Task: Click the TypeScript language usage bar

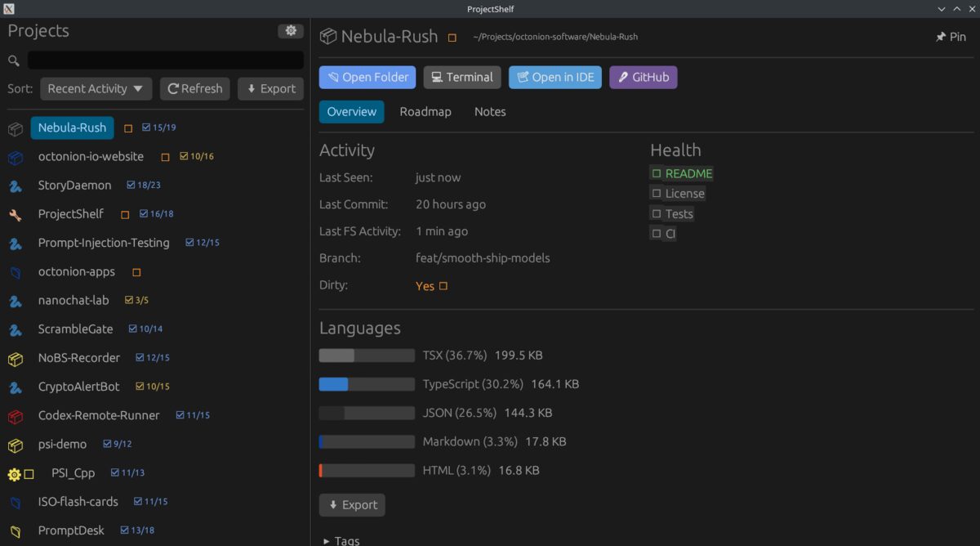Action: point(367,384)
